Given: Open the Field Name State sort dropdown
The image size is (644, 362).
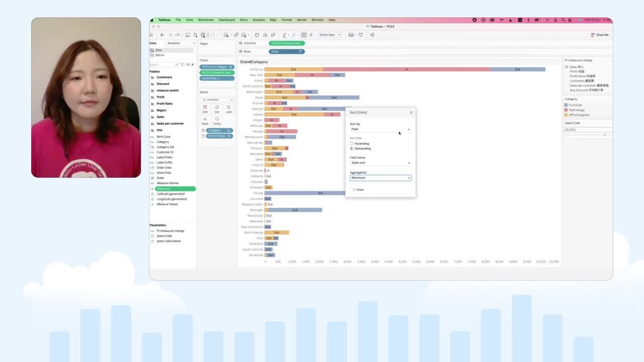Looking at the screenshot, I should 380,163.
